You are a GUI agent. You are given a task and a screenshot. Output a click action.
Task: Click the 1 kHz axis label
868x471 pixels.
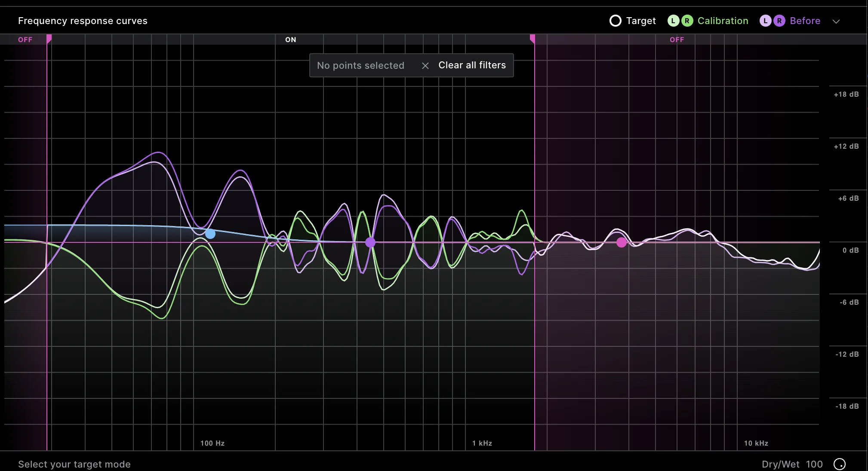coord(482,443)
